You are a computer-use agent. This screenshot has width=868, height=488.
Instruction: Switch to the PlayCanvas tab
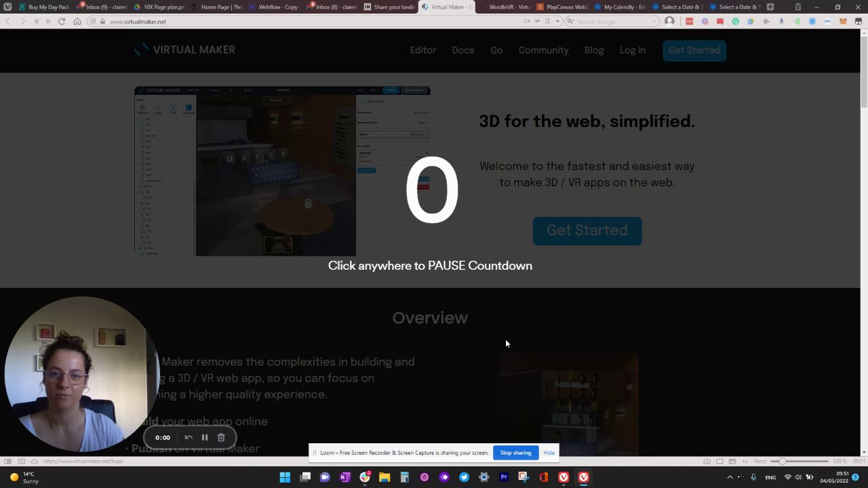(561, 7)
